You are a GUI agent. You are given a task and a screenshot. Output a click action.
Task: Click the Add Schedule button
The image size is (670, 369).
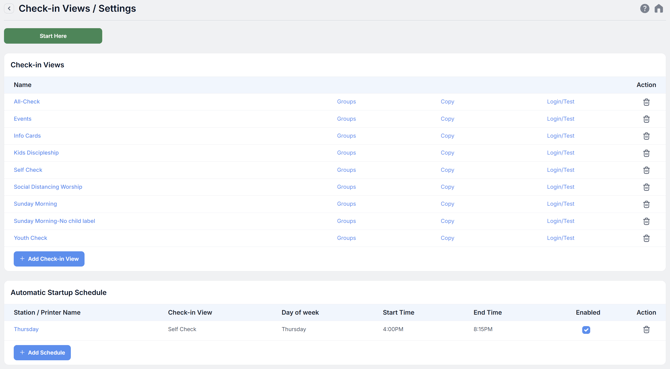pos(42,353)
